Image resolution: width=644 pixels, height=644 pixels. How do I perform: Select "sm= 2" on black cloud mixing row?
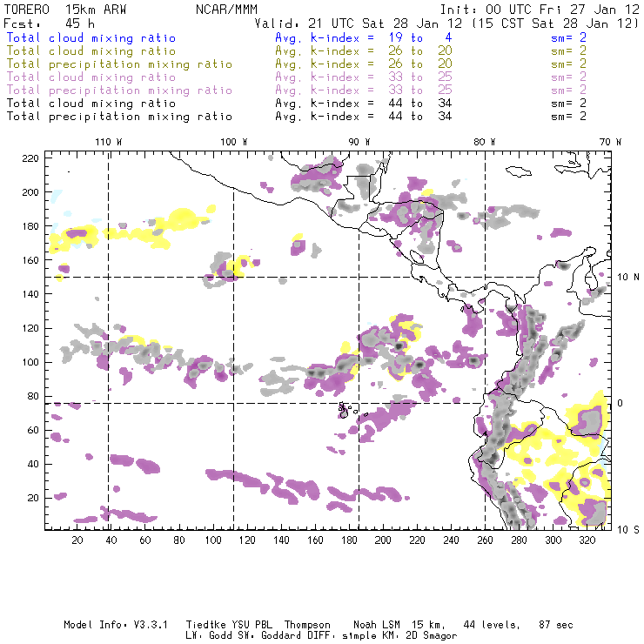click(x=568, y=103)
